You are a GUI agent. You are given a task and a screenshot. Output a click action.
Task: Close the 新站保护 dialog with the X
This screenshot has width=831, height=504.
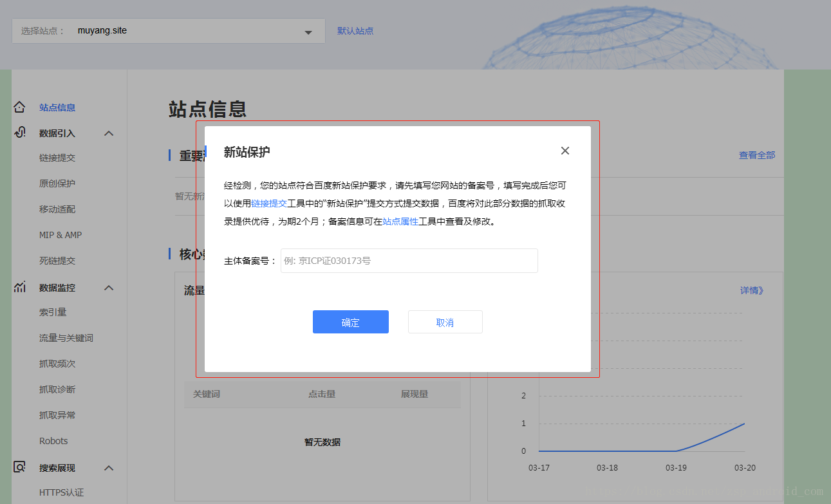coord(565,151)
